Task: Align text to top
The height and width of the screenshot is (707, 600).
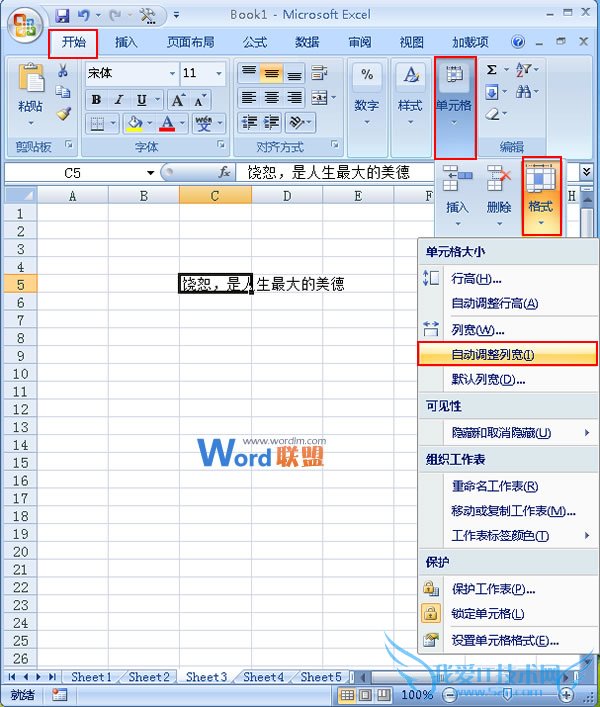Action: pyautogui.click(x=249, y=73)
